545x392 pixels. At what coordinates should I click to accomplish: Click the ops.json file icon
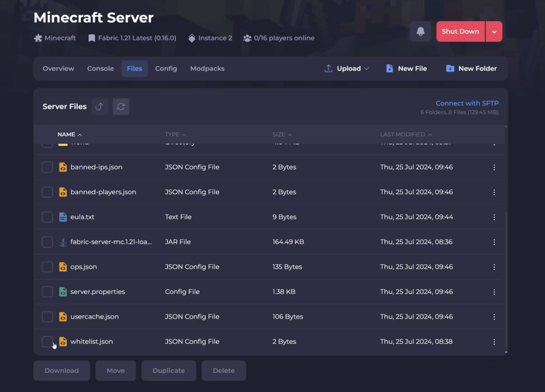click(63, 267)
